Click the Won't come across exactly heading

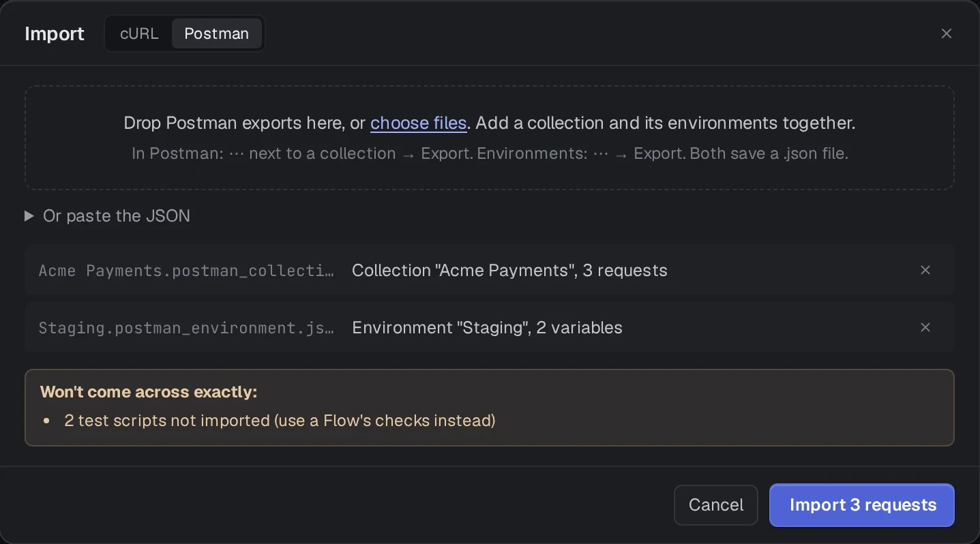[149, 392]
